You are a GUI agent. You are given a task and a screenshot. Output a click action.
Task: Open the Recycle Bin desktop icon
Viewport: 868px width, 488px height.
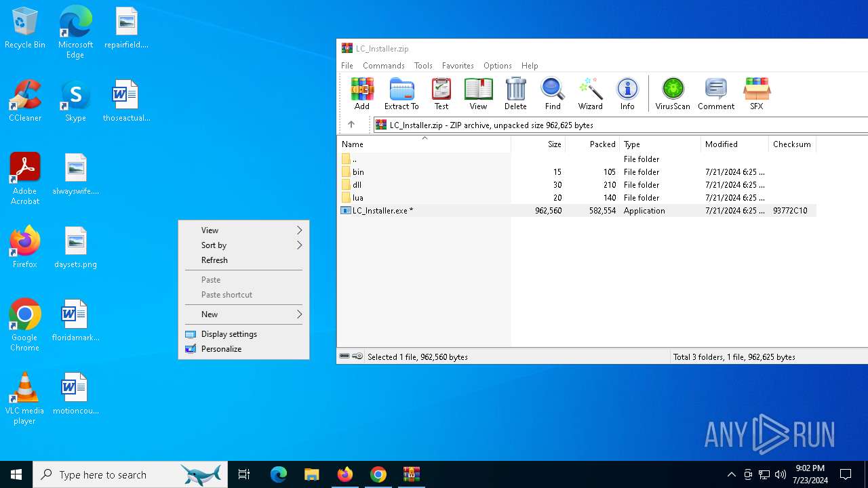25,28
